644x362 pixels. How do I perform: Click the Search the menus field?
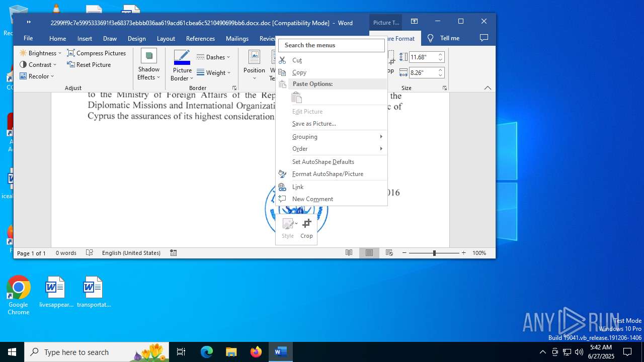tap(332, 45)
